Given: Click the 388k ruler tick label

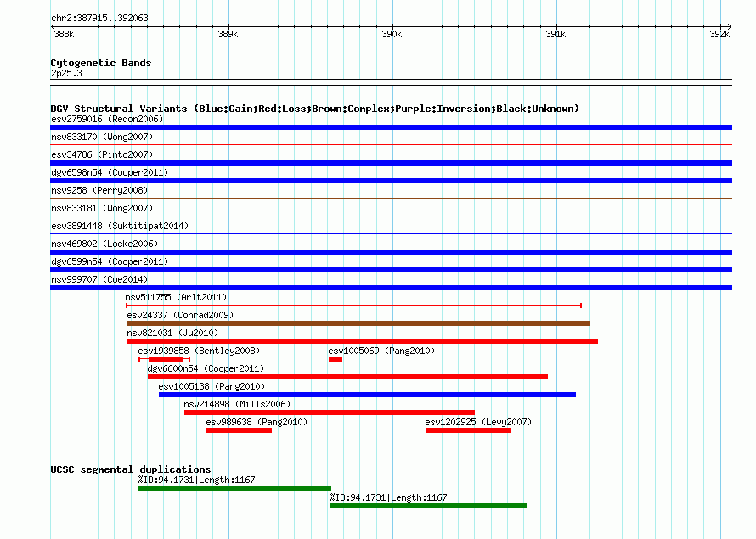Looking at the screenshot, I should coord(64,34).
